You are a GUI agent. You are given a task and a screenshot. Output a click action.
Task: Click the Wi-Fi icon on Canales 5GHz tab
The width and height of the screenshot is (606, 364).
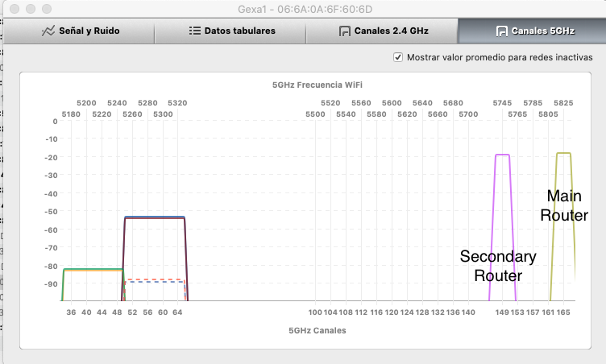[500, 31]
